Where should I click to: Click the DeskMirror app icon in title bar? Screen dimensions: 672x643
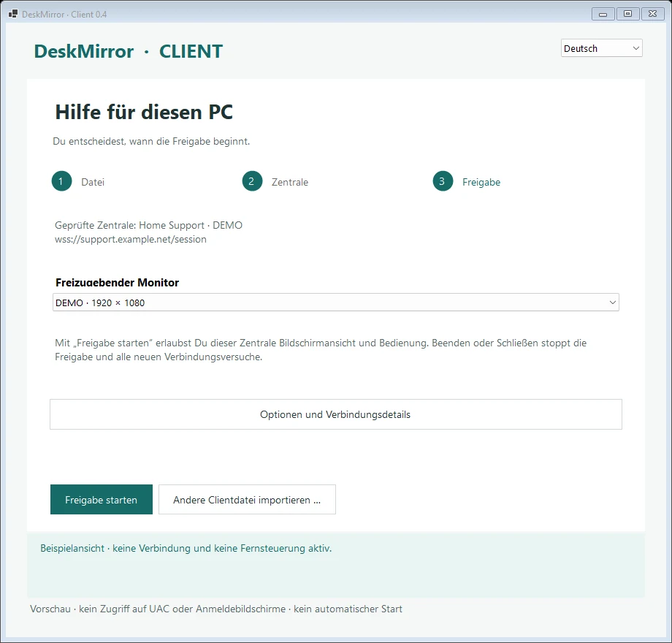coord(13,14)
